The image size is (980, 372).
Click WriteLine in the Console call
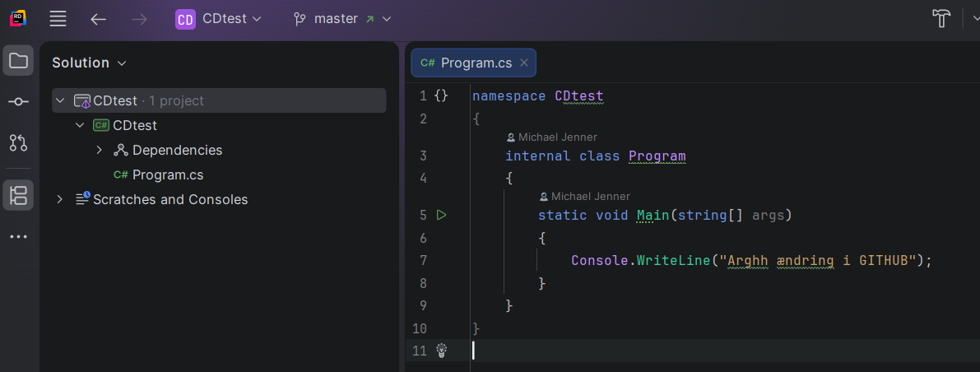(674, 261)
